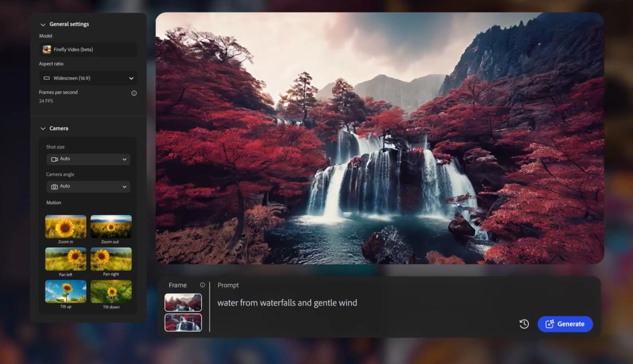Open the Firefly Video (beta) model selector
Image resolution: width=633 pixels, height=364 pixels.
[88, 49]
